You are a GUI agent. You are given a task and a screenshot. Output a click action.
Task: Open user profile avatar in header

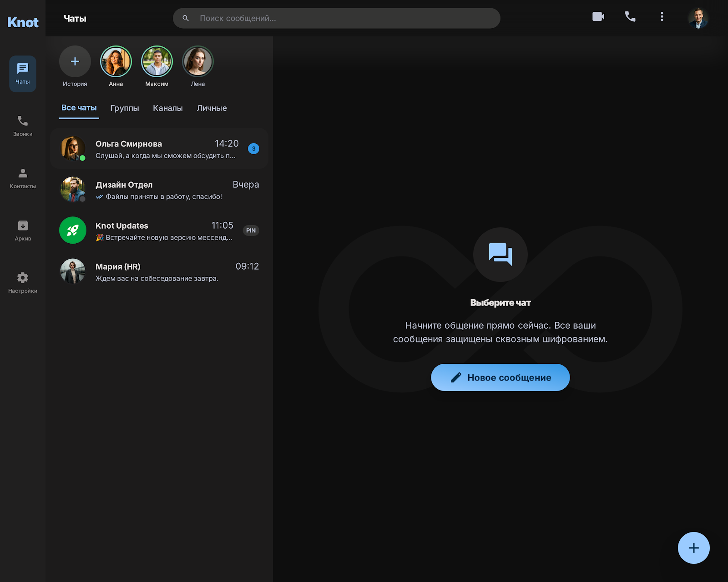pyautogui.click(x=698, y=18)
